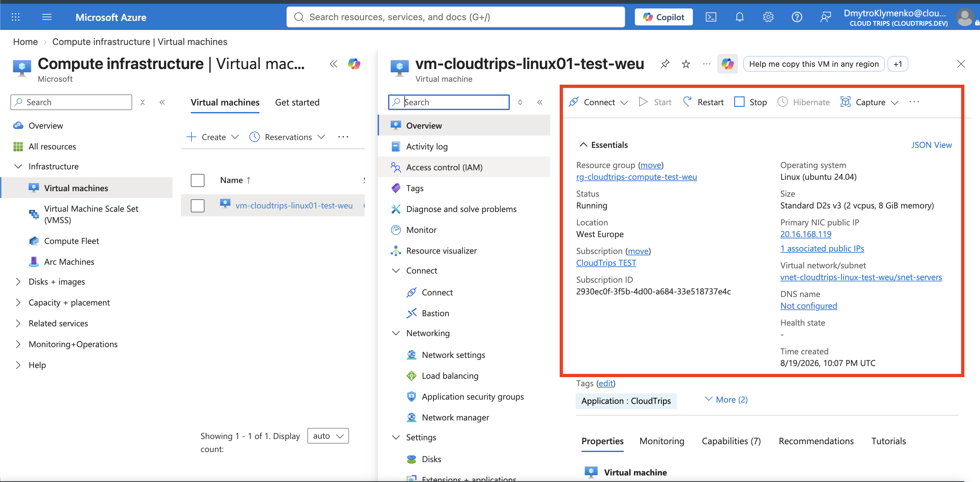Open the Reservations dropdown
Image resolution: width=980 pixels, height=482 pixels.
click(x=287, y=137)
